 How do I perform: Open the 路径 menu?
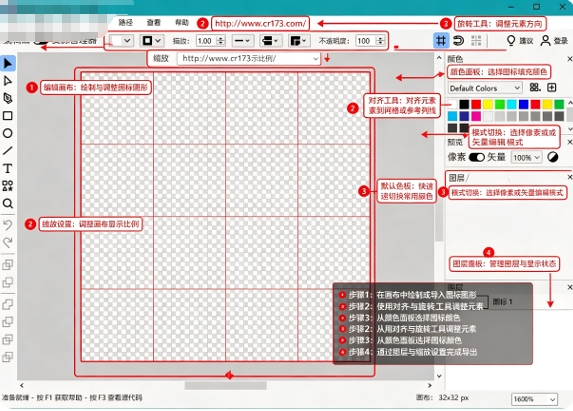tap(126, 23)
